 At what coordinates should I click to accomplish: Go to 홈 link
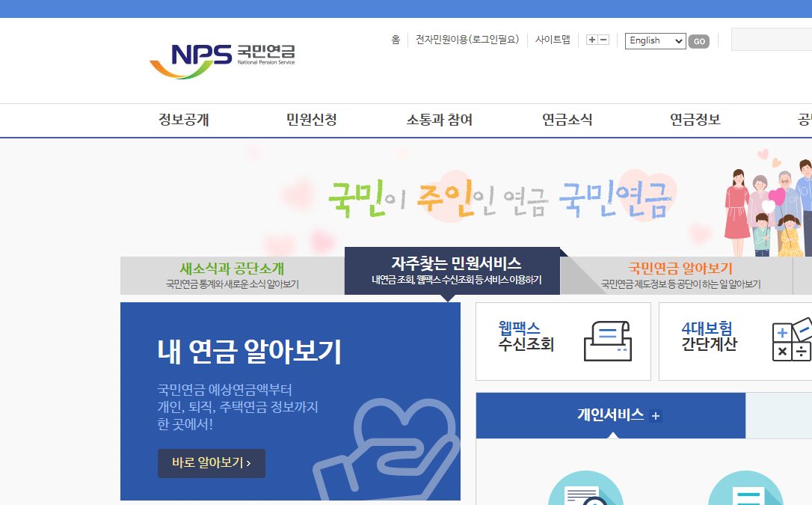tap(396, 40)
